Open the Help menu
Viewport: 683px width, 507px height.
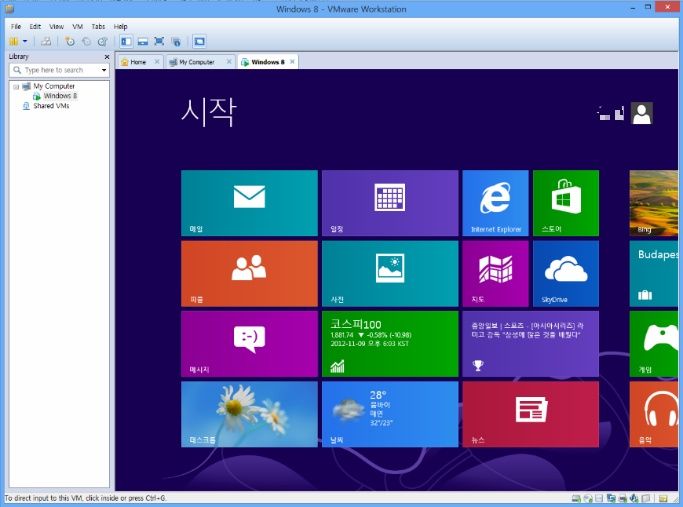121,26
